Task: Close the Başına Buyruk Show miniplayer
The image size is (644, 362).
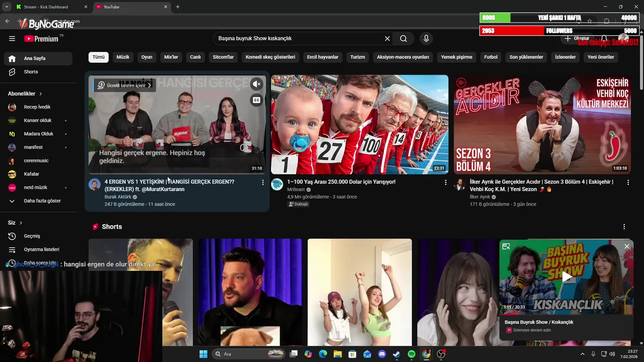Action: click(627, 246)
